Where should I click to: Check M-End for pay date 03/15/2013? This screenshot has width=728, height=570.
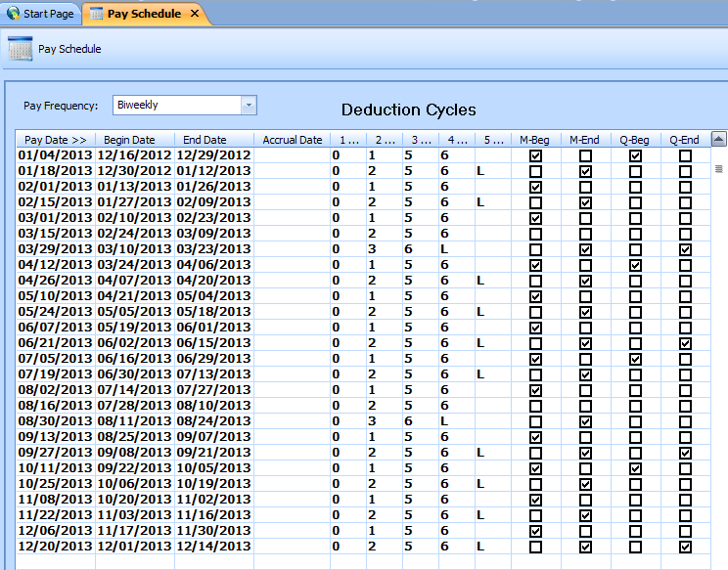585,234
